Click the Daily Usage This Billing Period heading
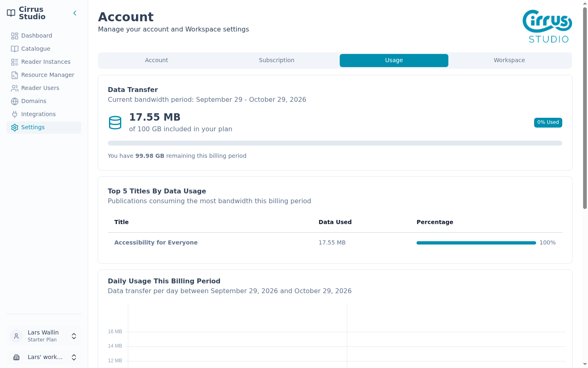The width and height of the screenshot is (588, 368). 164,281
